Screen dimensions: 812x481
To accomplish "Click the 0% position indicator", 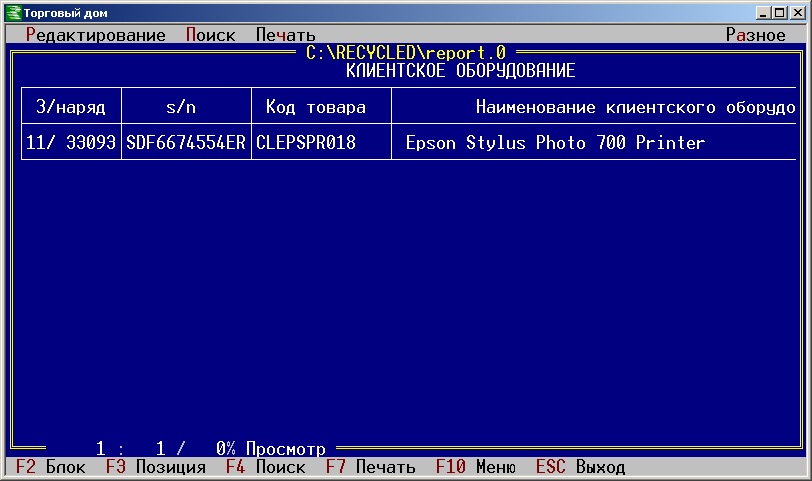I will tap(225, 448).
